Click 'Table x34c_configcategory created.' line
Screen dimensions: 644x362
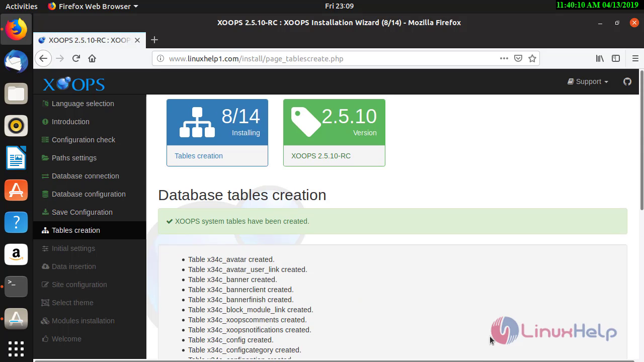[245, 350]
